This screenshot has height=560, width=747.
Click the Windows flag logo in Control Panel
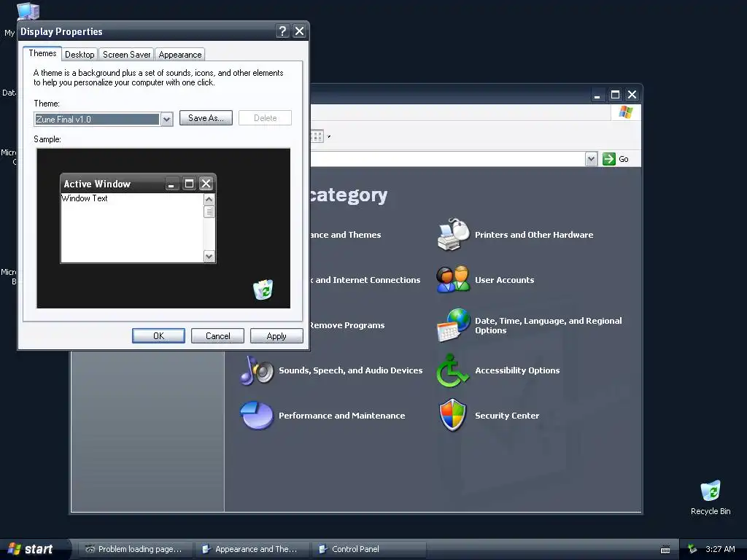pos(625,112)
